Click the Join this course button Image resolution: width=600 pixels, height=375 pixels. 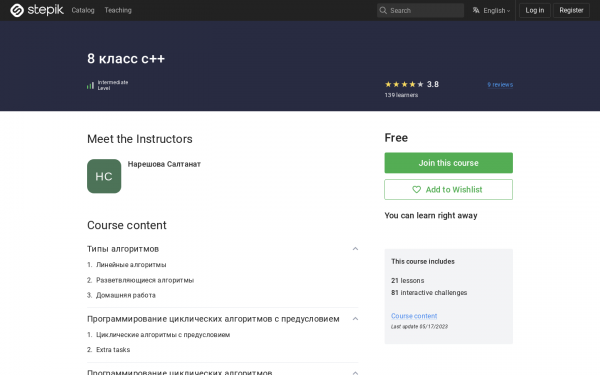tap(448, 163)
